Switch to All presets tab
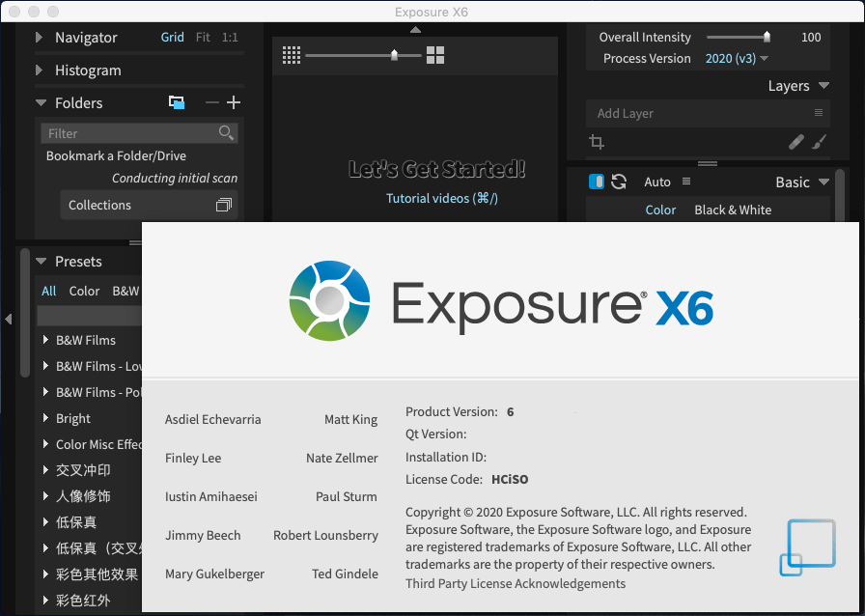 [48, 291]
